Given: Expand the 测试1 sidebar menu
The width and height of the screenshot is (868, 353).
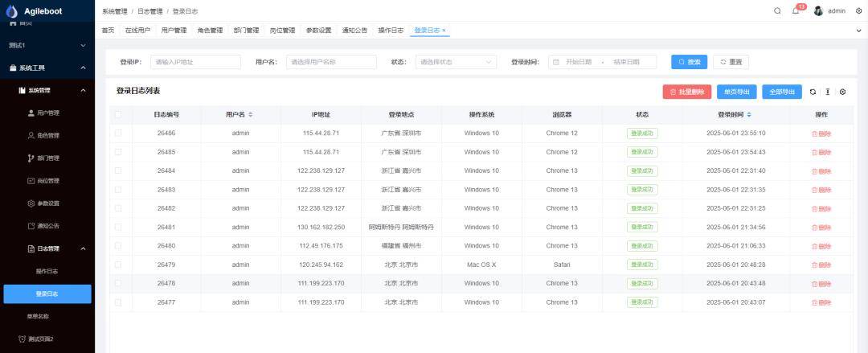Looking at the screenshot, I should tap(47, 46).
